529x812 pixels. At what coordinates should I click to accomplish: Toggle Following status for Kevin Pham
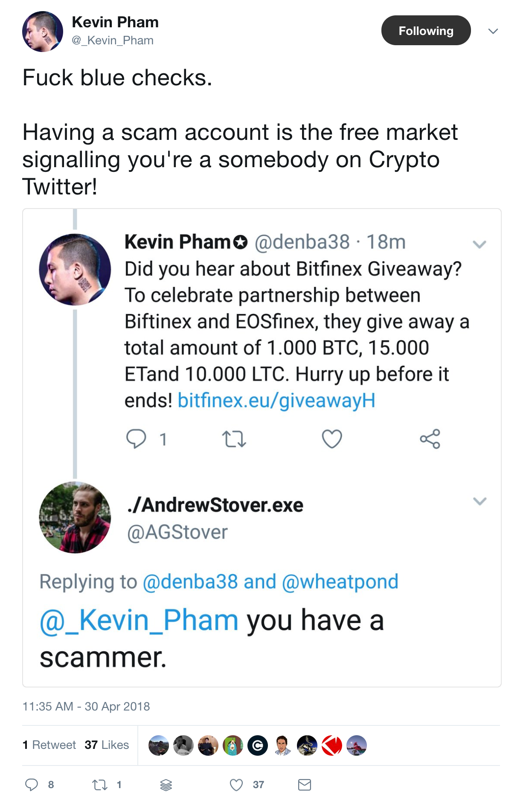point(426,30)
